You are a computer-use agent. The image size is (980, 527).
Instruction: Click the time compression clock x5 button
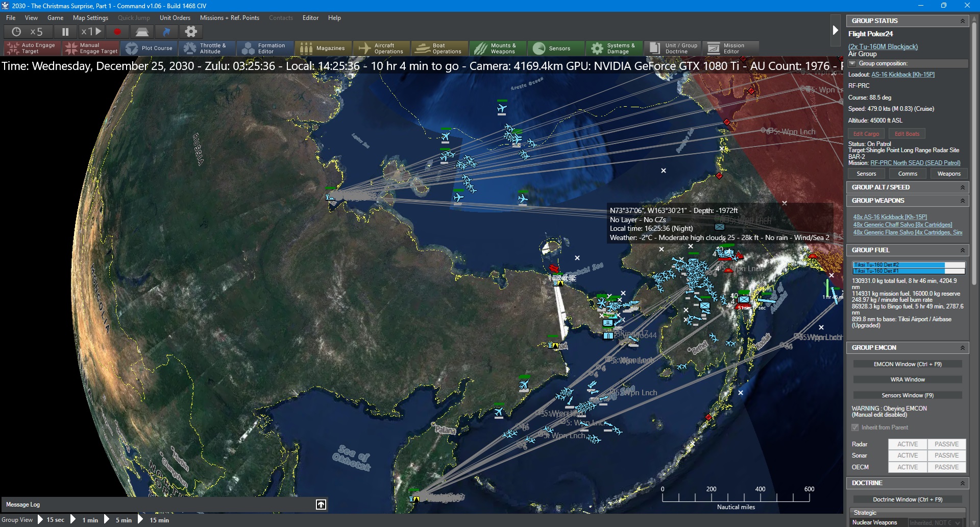pyautogui.click(x=28, y=32)
